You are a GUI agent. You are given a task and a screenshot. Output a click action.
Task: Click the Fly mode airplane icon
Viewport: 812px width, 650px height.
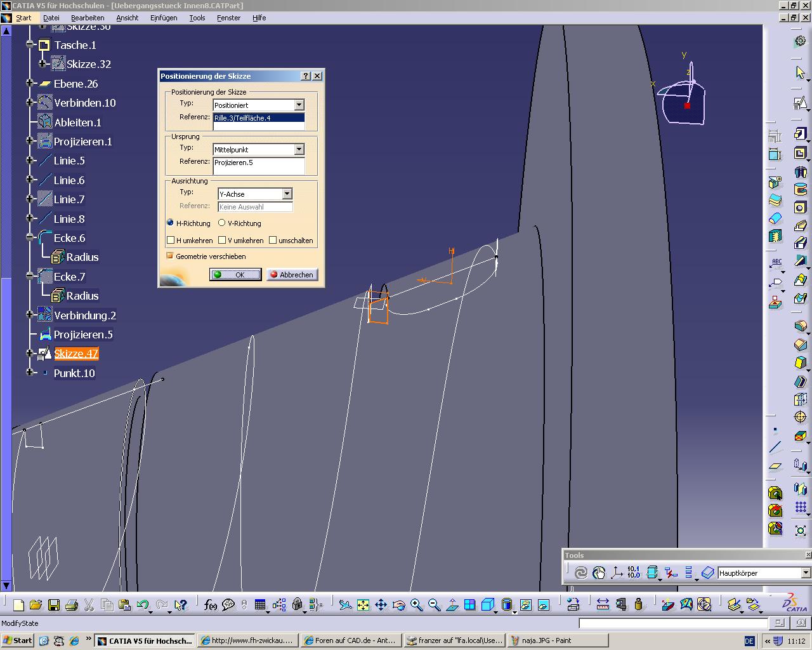click(345, 605)
